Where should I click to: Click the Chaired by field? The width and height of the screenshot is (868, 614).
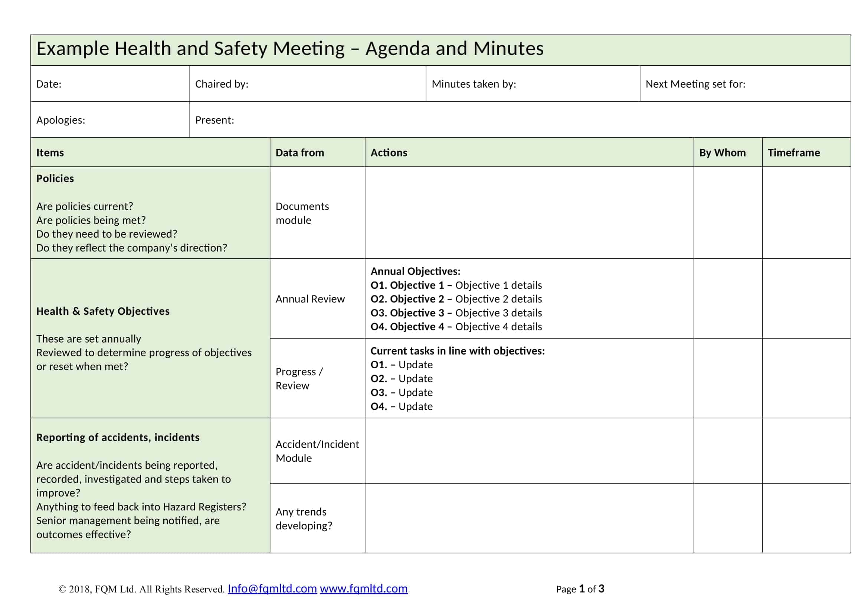click(307, 84)
